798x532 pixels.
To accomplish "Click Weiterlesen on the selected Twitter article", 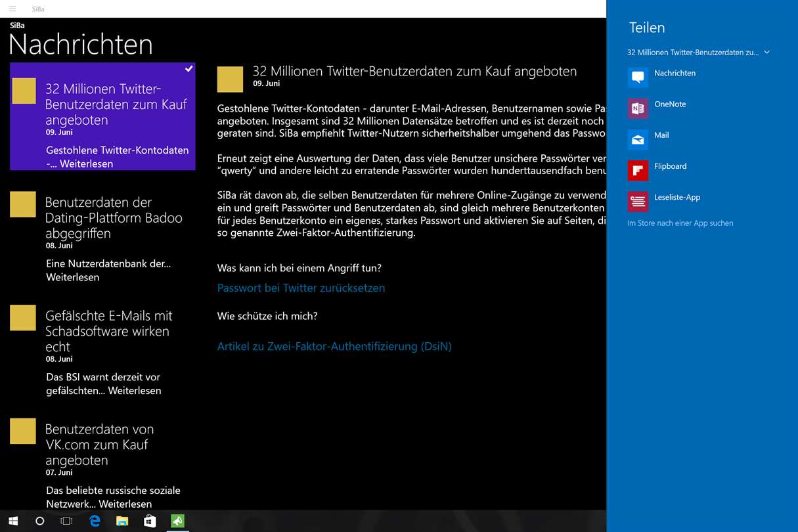I will pyautogui.click(x=86, y=164).
